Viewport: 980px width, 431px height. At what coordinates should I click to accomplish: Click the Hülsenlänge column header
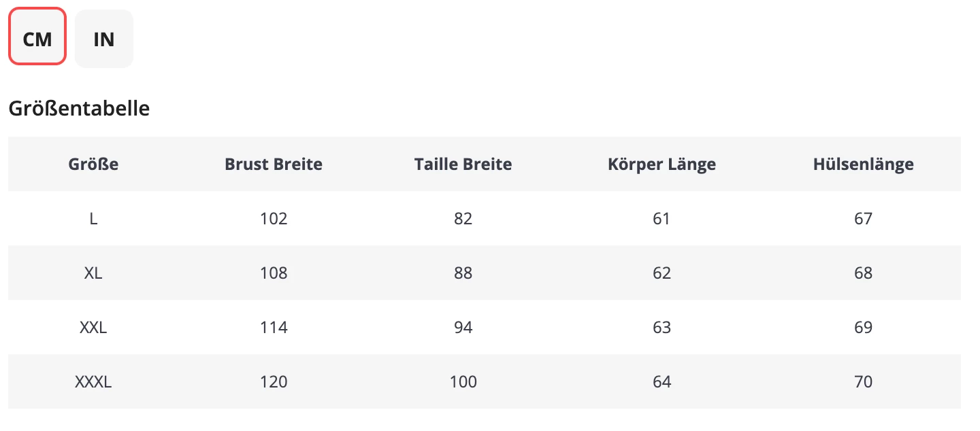coord(863,164)
